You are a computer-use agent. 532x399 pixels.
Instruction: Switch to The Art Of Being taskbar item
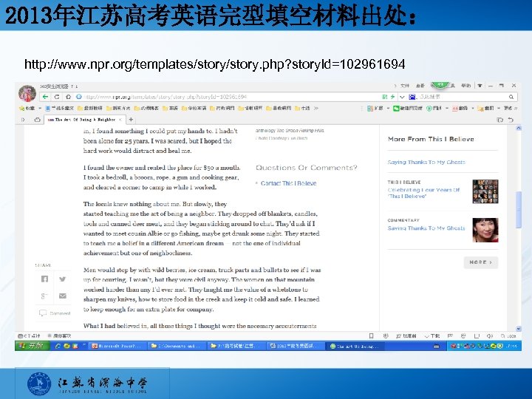356,346
